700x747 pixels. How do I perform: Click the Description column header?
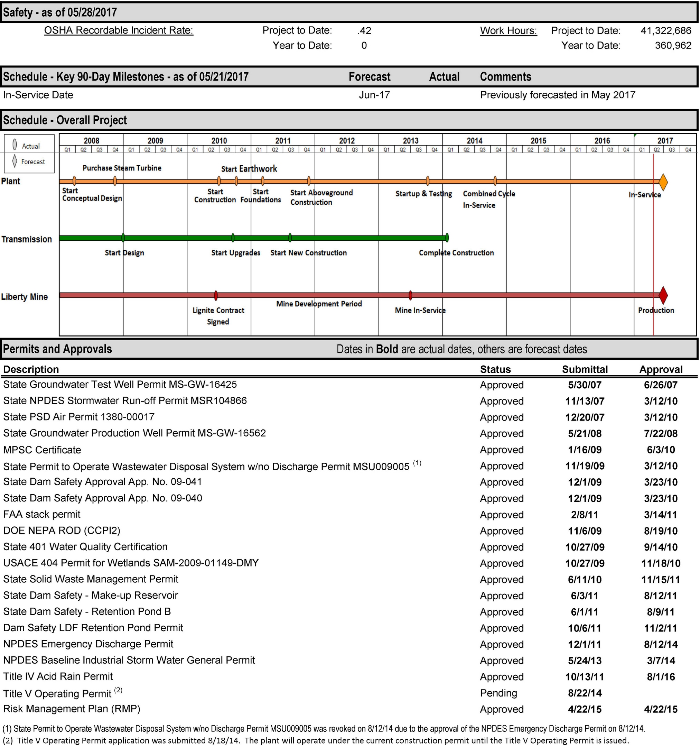(x=31, y=369)
